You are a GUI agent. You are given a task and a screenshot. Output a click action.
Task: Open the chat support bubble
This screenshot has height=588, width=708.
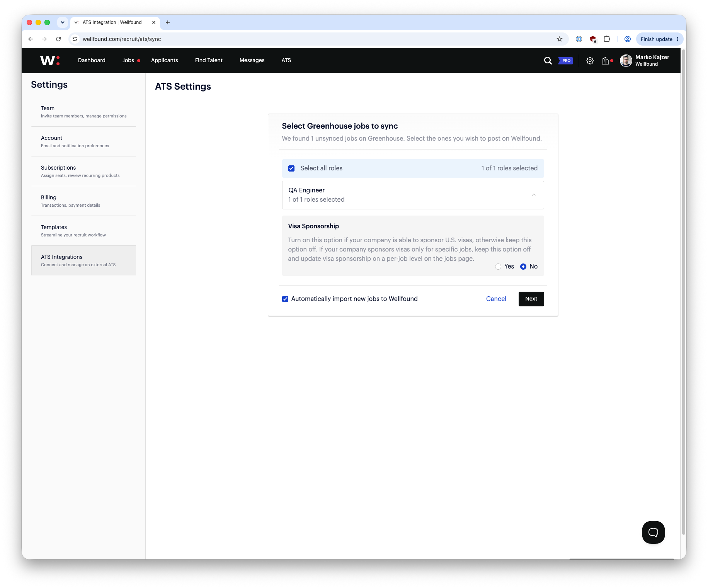coord(653,532)
